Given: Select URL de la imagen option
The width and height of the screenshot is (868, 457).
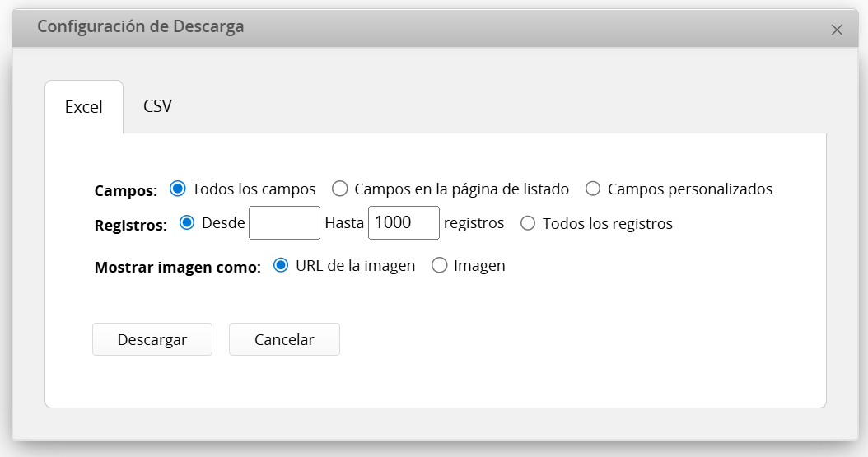Looking at the screenshot, I should point(282,265).
